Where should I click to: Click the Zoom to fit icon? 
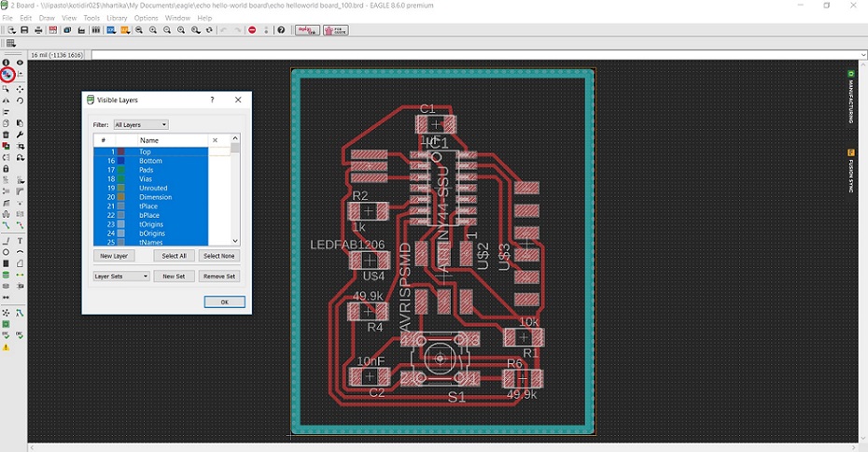(138, 30)
